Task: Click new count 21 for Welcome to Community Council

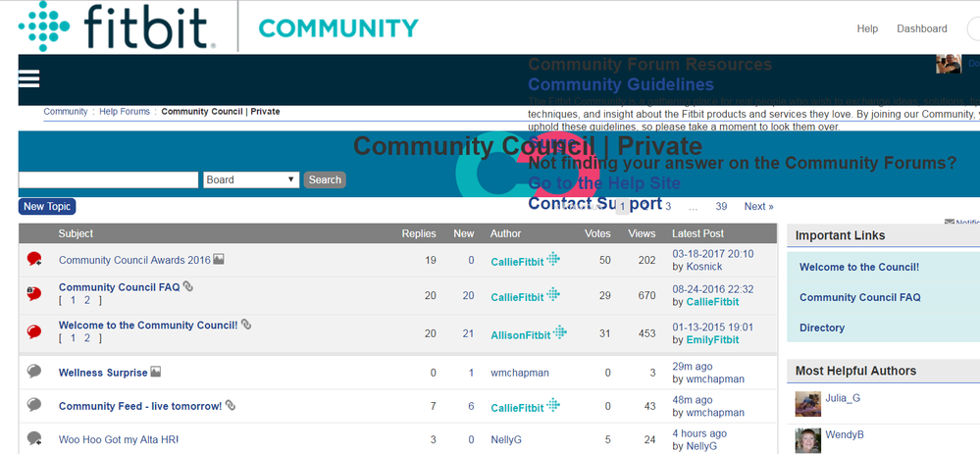Action: (468, 333)
